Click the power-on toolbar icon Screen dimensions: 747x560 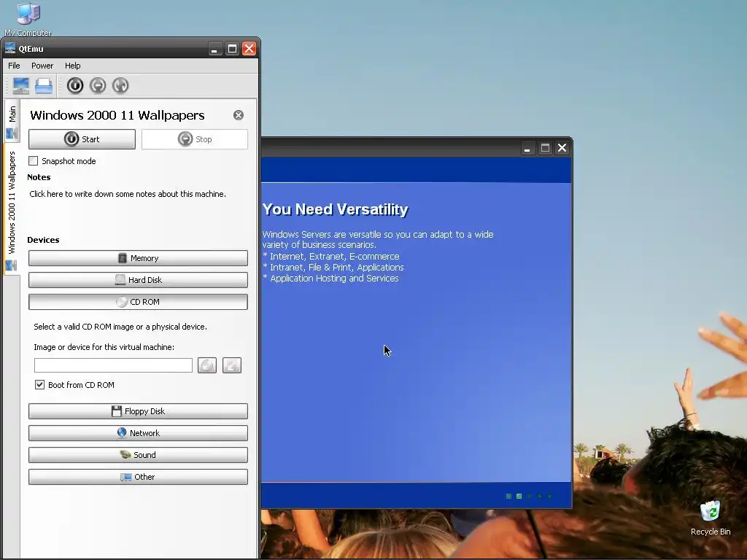[75, 86]
